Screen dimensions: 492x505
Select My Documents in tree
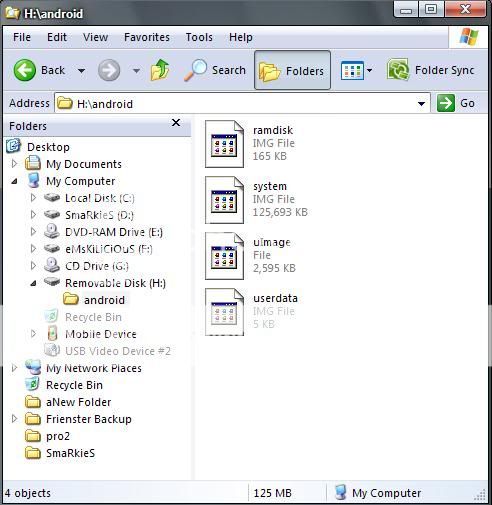click(x=84, y=164)
